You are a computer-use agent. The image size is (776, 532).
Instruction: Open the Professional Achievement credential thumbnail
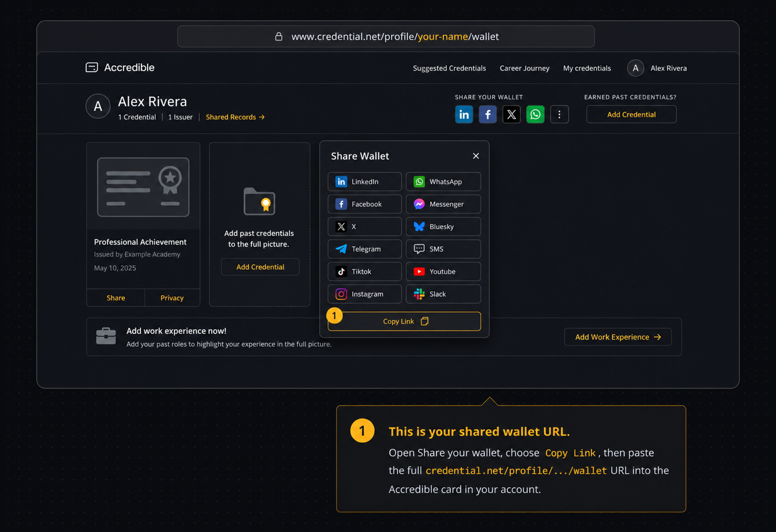pyautogui.click(x=143, y=187)
